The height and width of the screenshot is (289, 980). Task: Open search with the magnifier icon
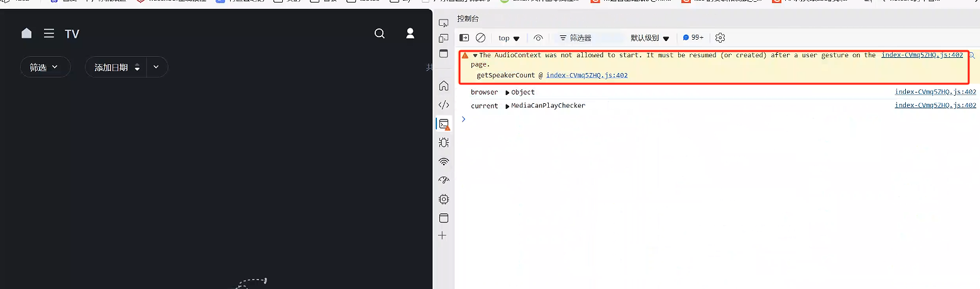380,33
